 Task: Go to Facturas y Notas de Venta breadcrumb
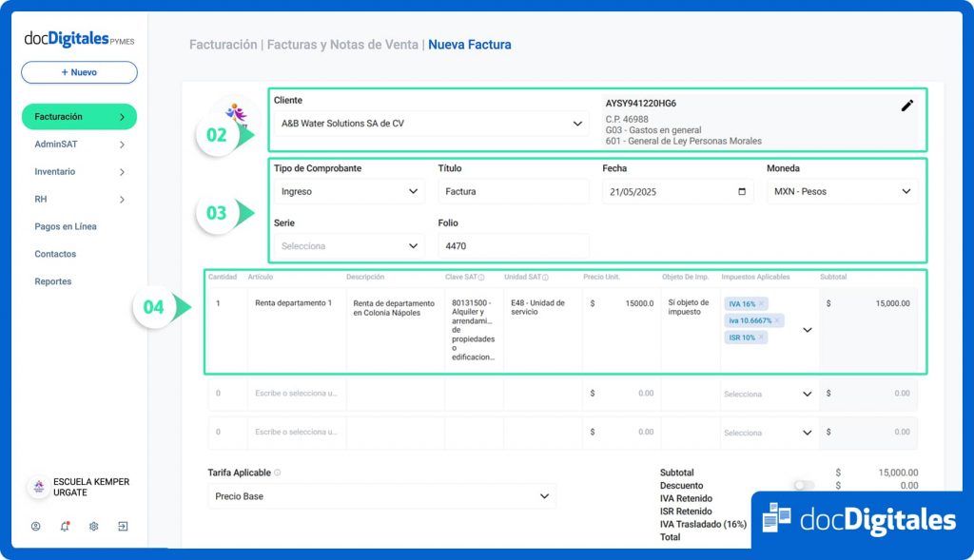tap(342, 45)
